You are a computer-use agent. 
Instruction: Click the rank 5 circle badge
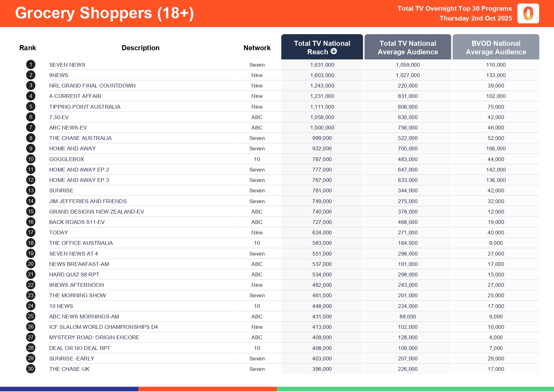[31, 107]
